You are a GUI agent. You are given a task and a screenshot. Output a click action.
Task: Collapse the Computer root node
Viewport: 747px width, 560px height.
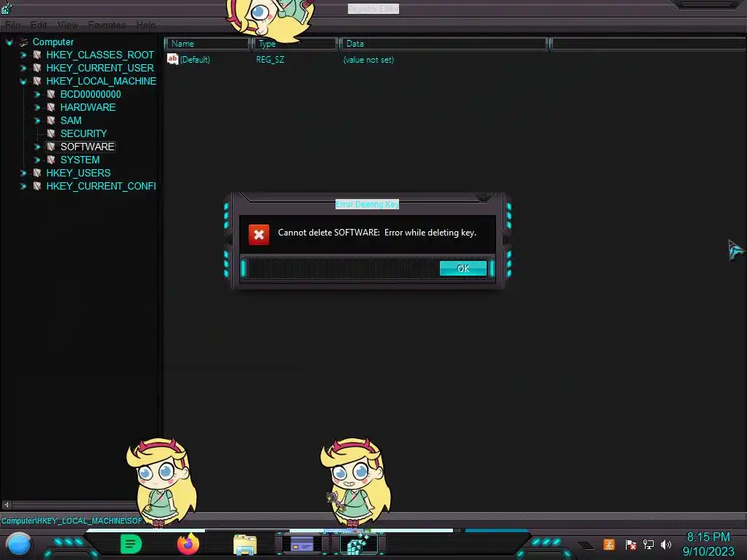pyautogui.click(x=9, y=42)
